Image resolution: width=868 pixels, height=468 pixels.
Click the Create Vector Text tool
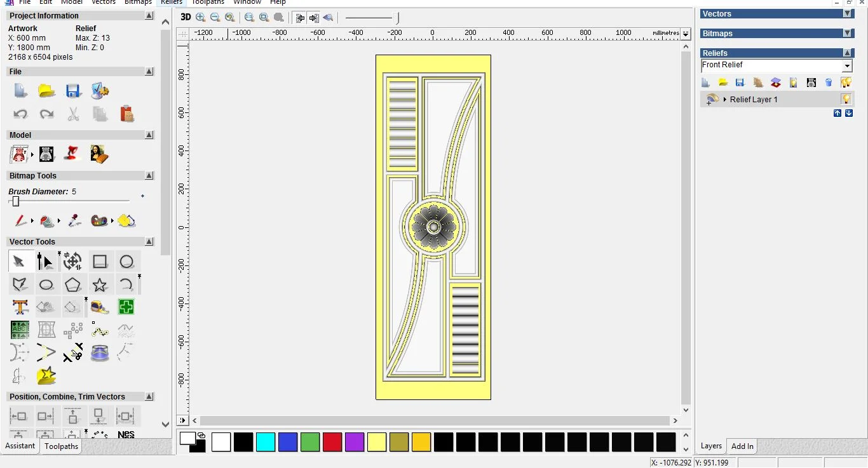[20, 307]
